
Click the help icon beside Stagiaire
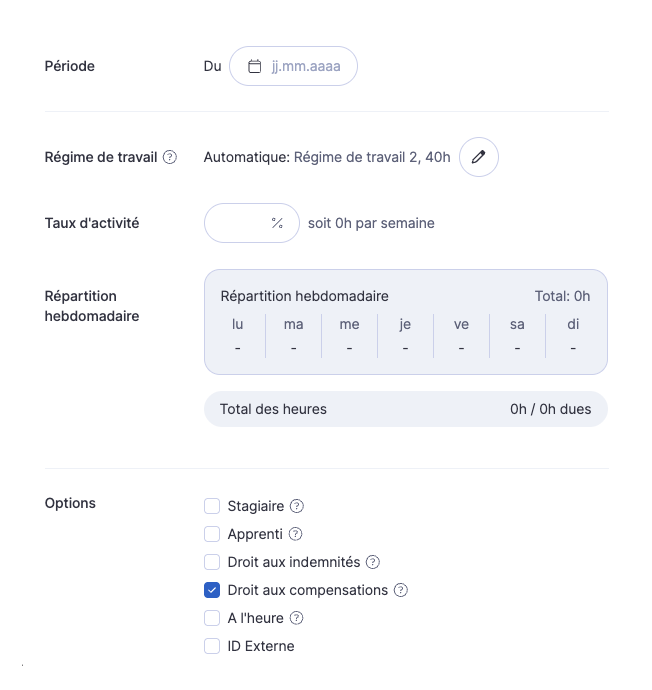(297, 506)
